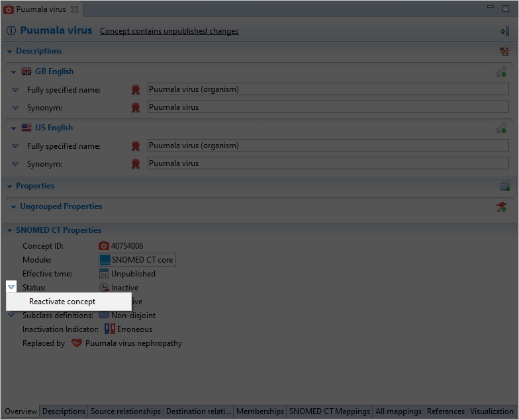This screenshot has width=519, height=420.
Task: Click add icon in Ungrouped Properties section
Action: (x=502, y=207)
